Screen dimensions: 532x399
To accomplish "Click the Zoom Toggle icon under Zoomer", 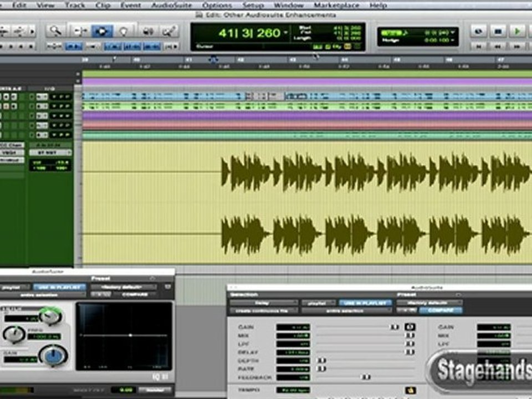I will click(54, 46).
